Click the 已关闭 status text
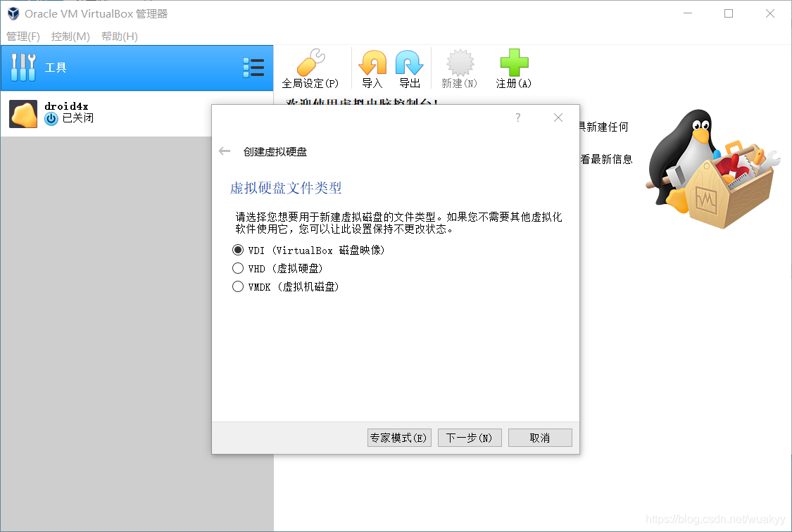The image size is (792, 532). click(78, 118)
